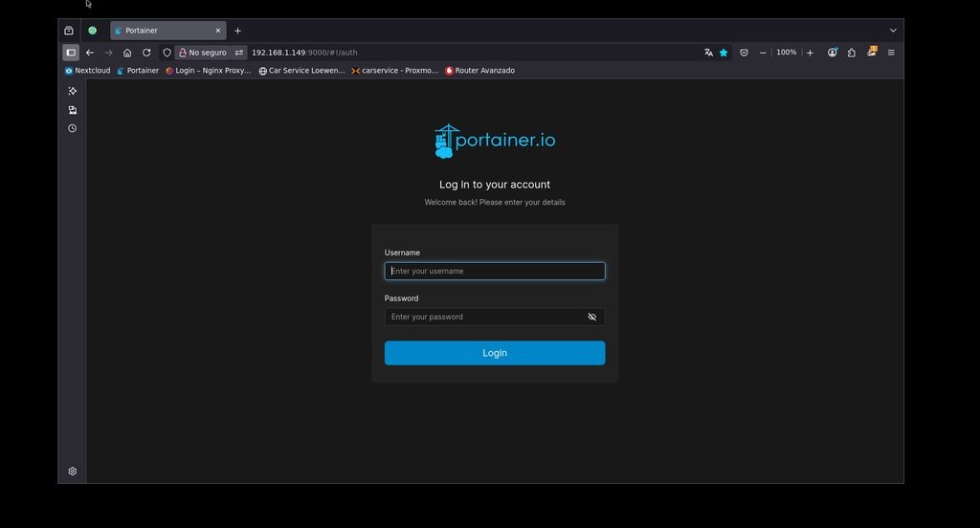This screenshot has width=980, height=528.
Task: Click the blue Login button
Action: click(495, 353)
